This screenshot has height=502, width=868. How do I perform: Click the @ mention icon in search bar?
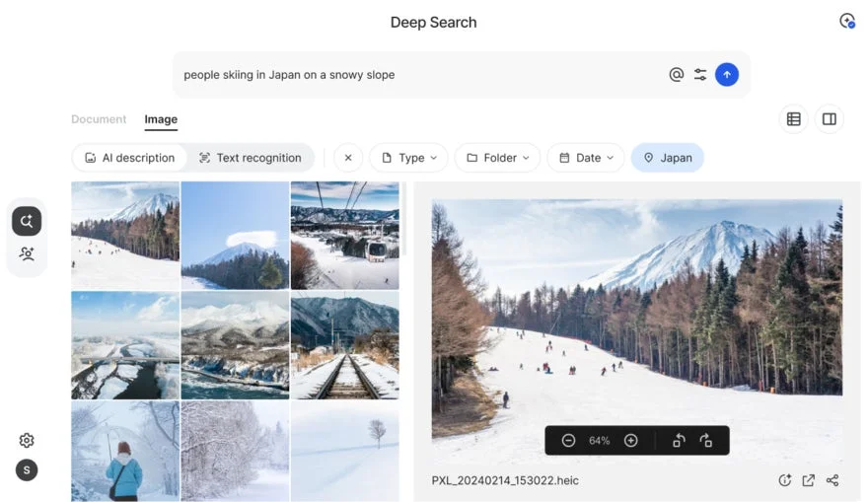pos(676,74)
